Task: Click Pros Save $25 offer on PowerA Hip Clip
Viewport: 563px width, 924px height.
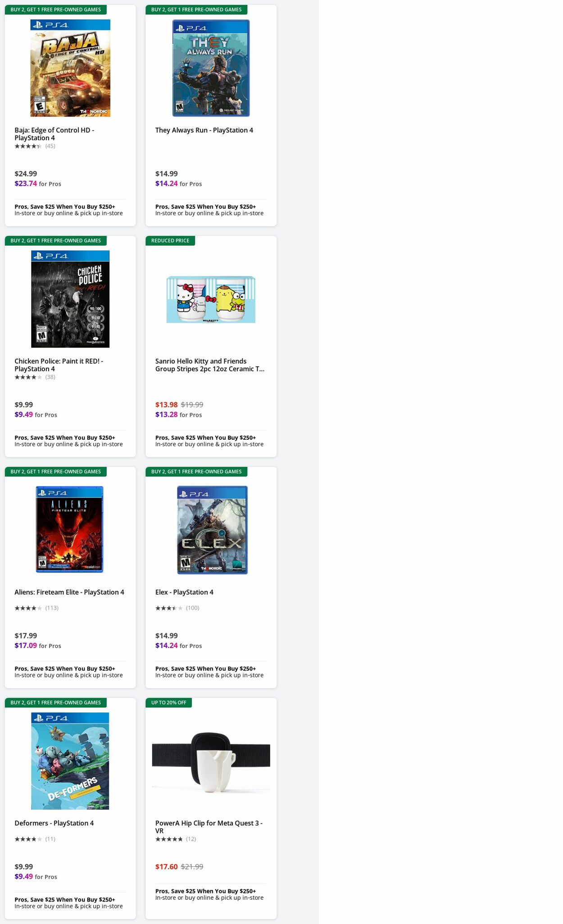Action: click(209, 894)
